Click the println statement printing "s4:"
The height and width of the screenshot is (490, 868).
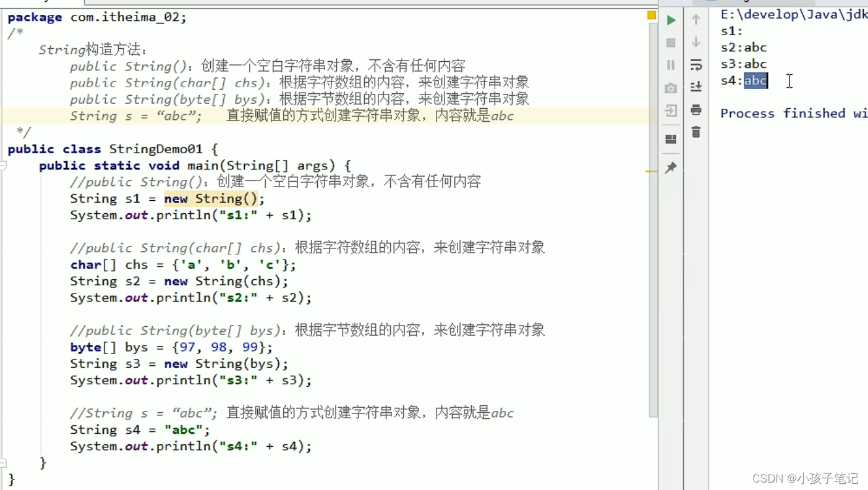click(191, 446)
